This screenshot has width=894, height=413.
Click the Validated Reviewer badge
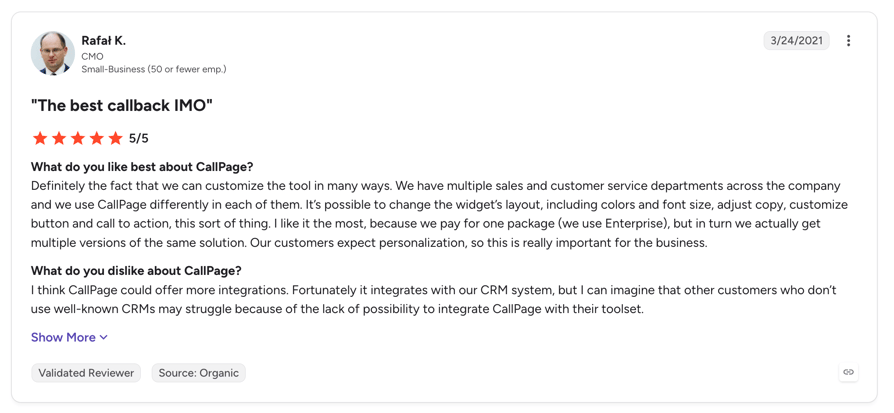(x=86, y=373)
